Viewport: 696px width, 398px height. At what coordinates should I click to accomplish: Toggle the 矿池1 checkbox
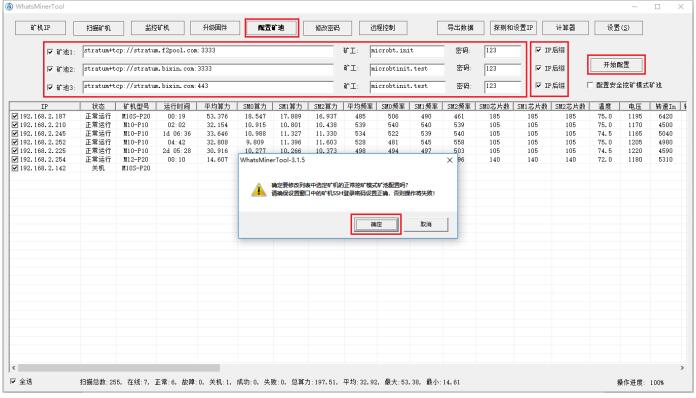click(50, 52)
